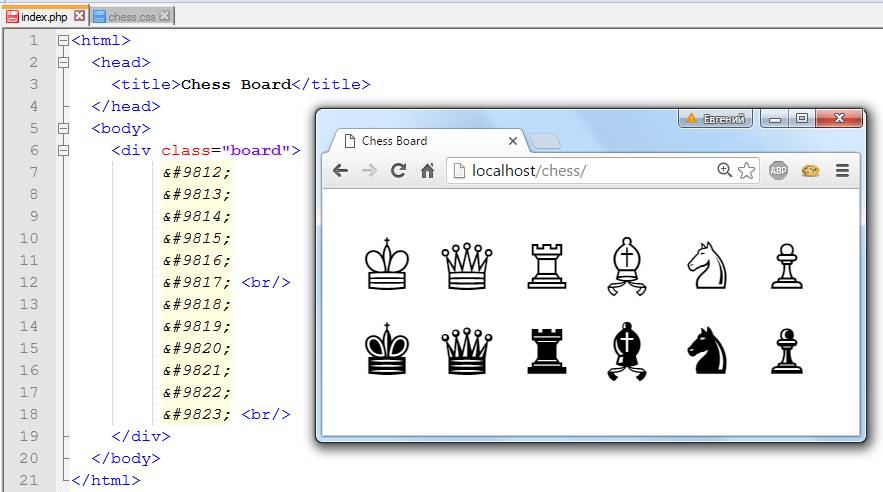
Task: Collapse the div fold on line 6
Action: tap(64, 150)
